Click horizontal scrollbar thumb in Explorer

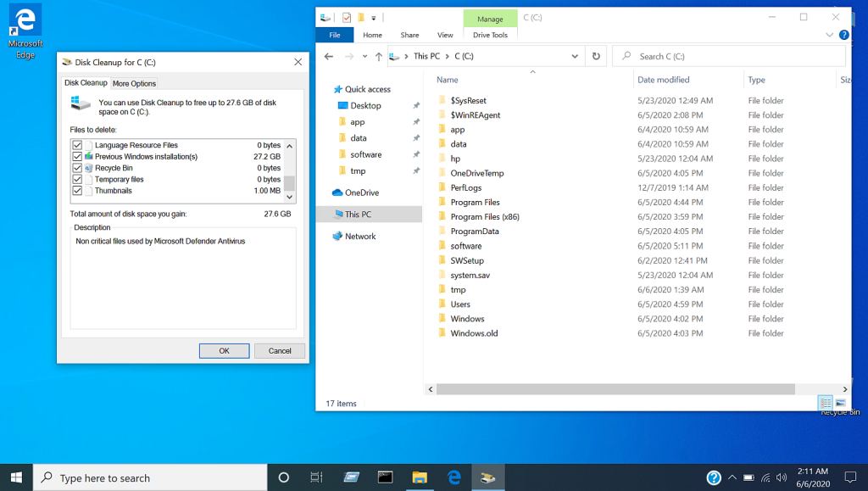tap(615, 389)
